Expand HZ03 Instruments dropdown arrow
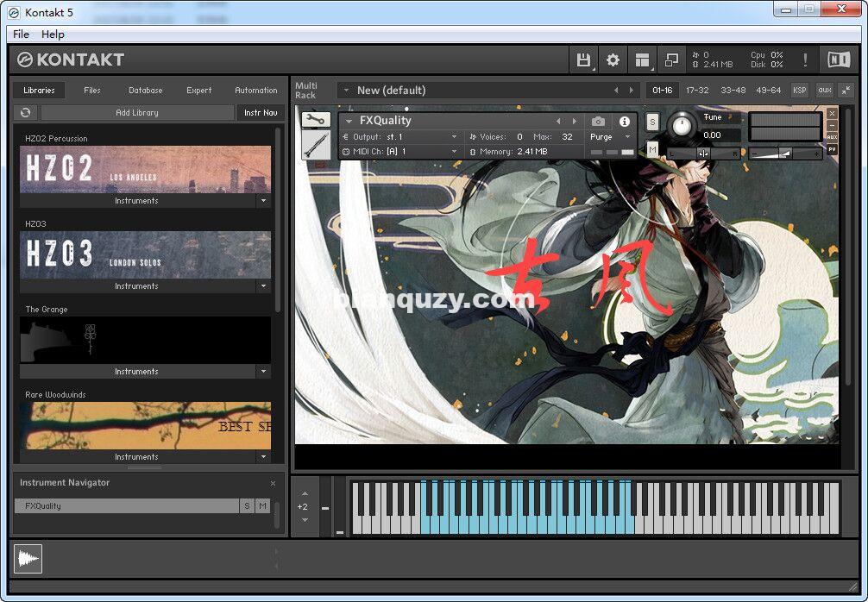This screenshot has height=602, width=868. pyautogui.click(x=263, y=286)
